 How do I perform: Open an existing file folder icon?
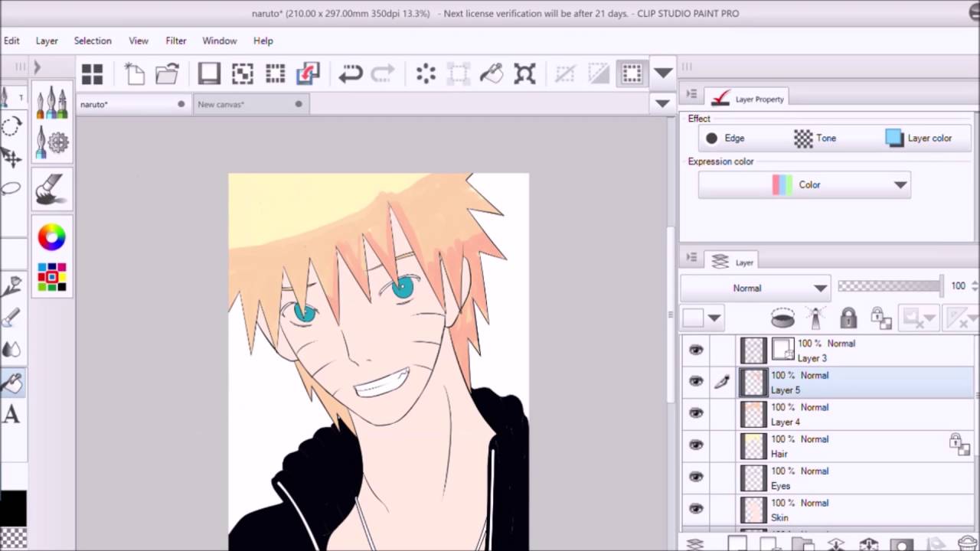(x=167, y=73)
